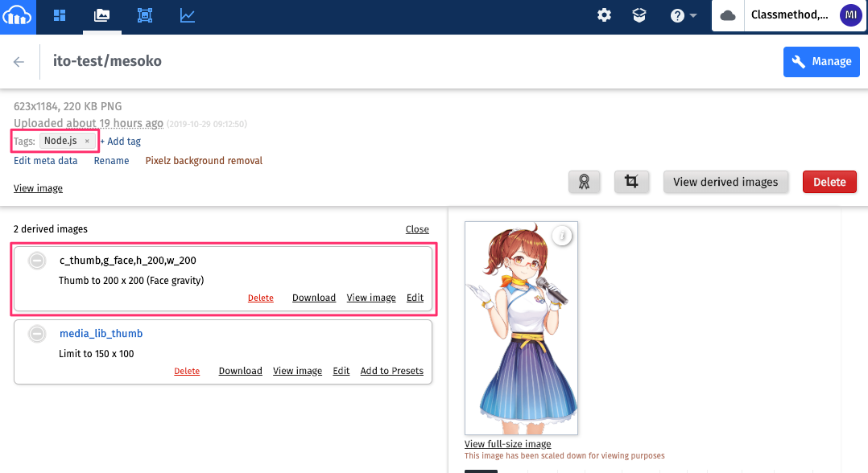Image resolution: width=868 pixels, height=473 pixels.
Task: Open the Add-ons layers icon
Action: point(639,15)
